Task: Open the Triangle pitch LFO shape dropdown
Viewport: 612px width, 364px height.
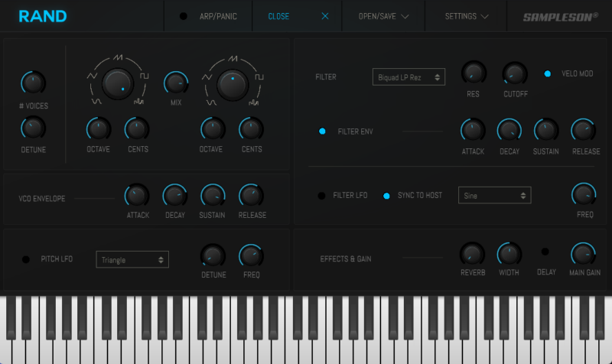Action: 132,260
